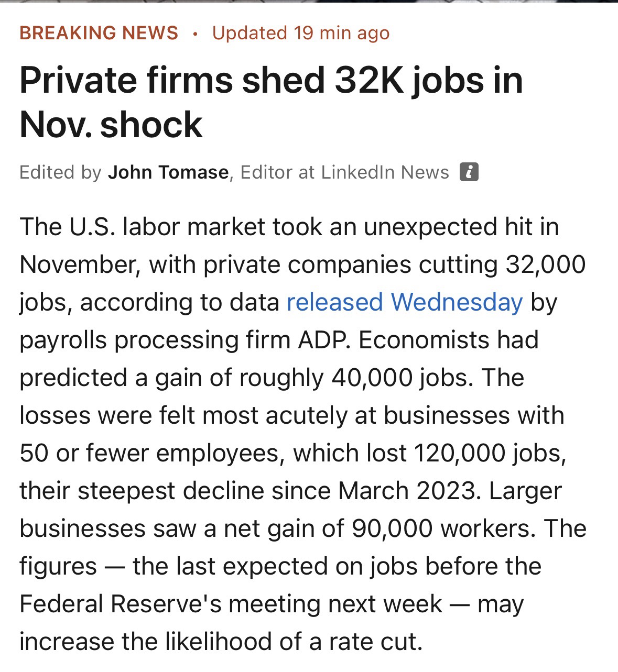
Task: Click the article image strip at top
Action: [309, 3]
